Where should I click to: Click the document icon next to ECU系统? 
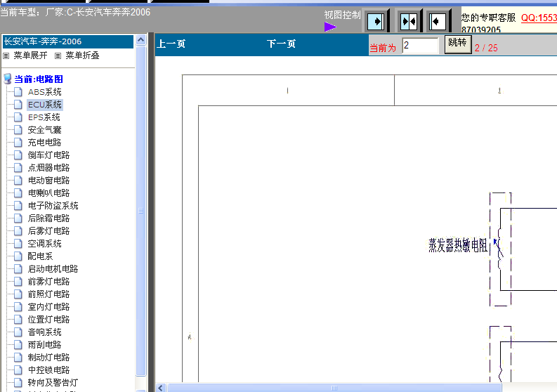[x=18, y=105]
